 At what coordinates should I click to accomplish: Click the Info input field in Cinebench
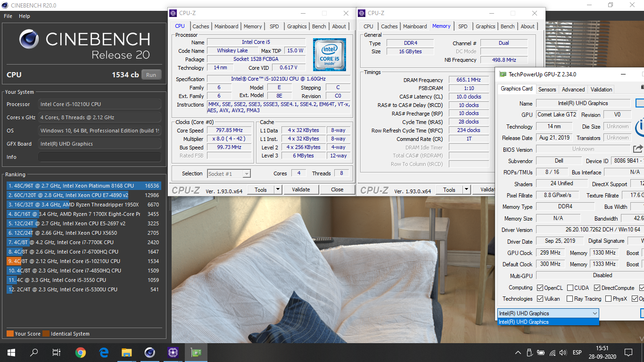[99, 157]
